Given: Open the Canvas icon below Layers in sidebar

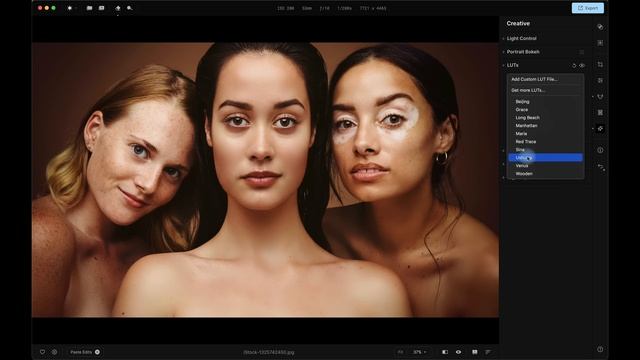Looking at the screenshot, I should pyautogui.click(x=600, y=43).
